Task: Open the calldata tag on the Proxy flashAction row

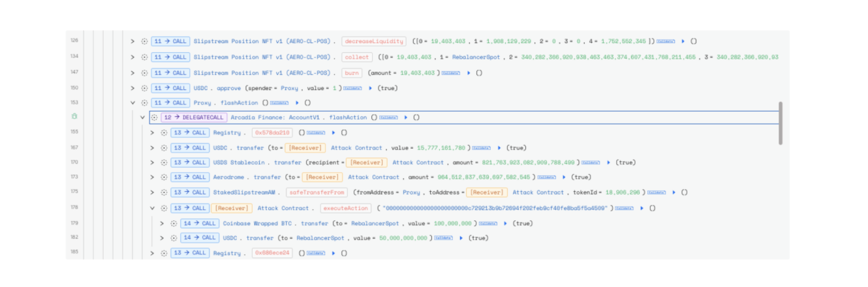Action: point(279,103)
